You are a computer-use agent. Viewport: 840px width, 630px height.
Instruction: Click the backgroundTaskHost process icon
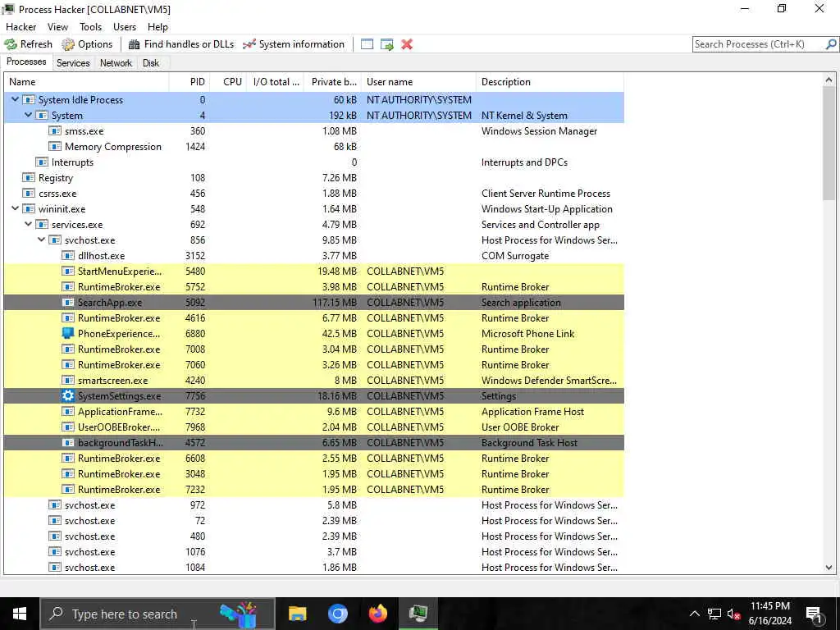68,442
